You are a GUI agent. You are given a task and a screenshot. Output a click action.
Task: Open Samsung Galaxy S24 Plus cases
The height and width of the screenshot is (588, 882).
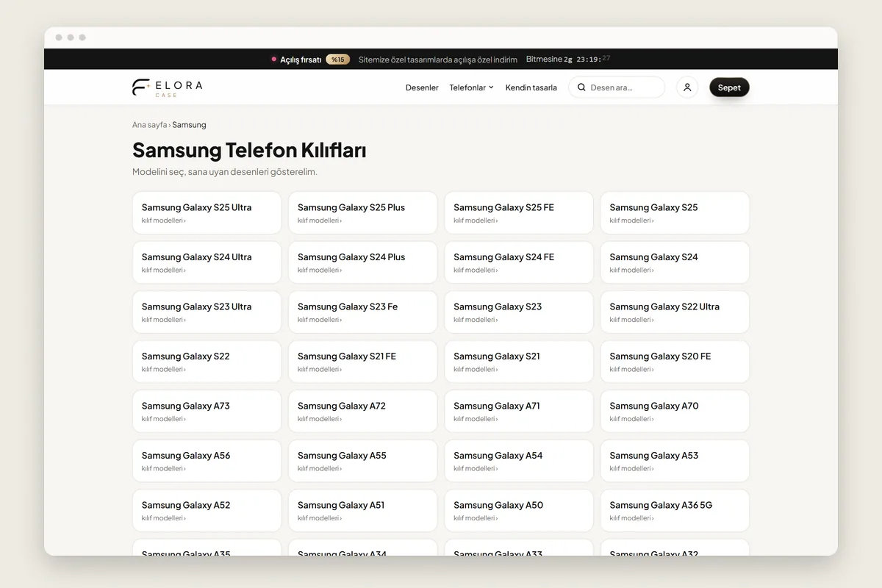(363, 262)
